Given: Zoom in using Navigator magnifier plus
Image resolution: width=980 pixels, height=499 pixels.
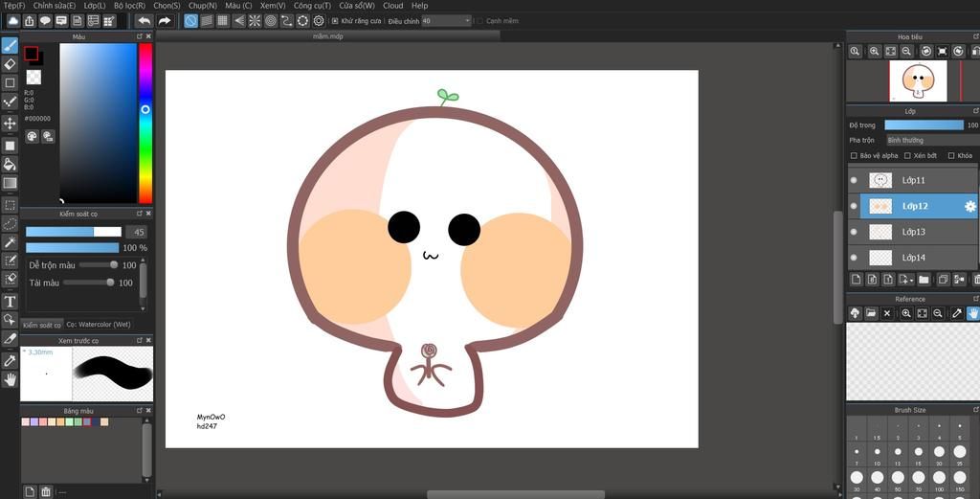Looking at the screenshot, I should (875, 52).
